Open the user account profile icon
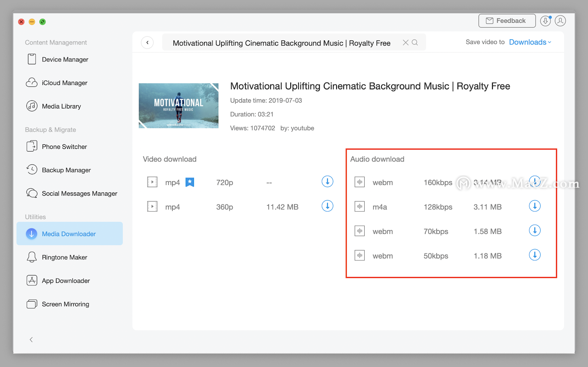Screen dimensions: 588x367 (560, 21)
